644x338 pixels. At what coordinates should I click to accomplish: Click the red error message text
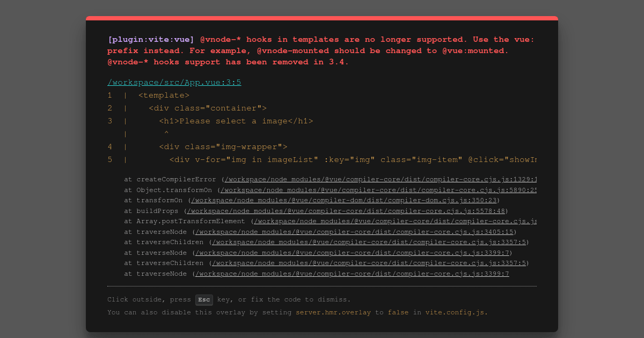coord(321,50)
